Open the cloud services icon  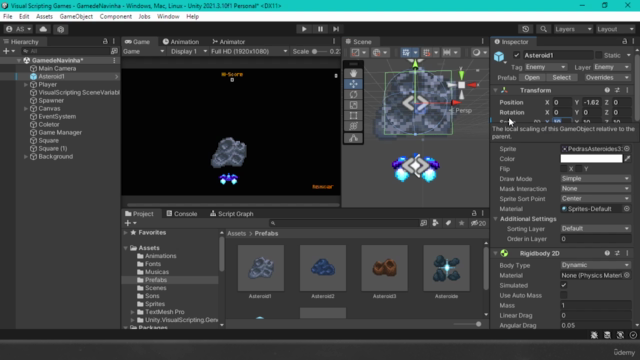click(x=43, y=29)
